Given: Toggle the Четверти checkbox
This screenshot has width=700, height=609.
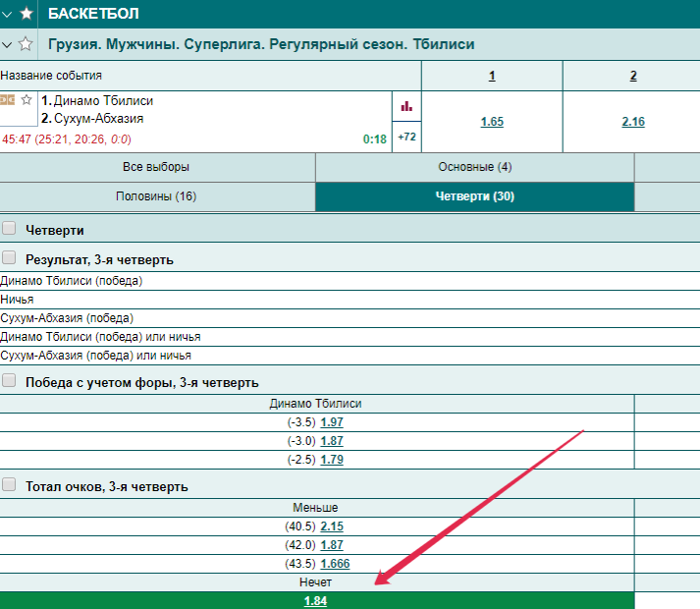Looking at the screenshot, I should (10, 229).
